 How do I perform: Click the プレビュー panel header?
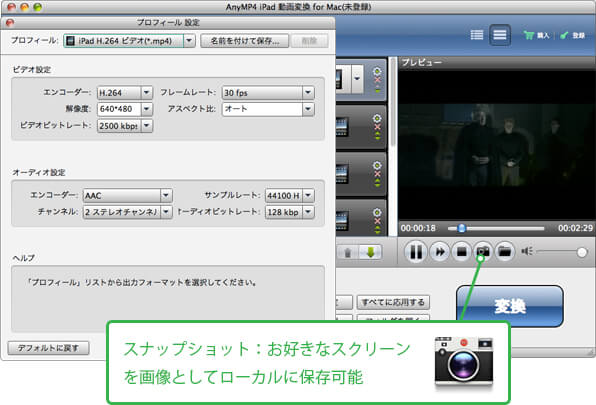pyautogui.click(x=496, y=62)
